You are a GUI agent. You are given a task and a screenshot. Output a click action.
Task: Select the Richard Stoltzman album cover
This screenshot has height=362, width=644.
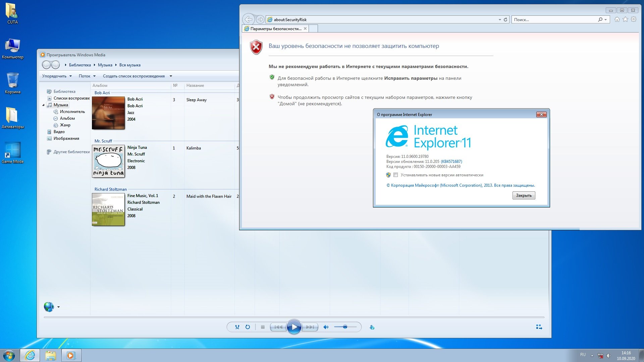point(108,209)
